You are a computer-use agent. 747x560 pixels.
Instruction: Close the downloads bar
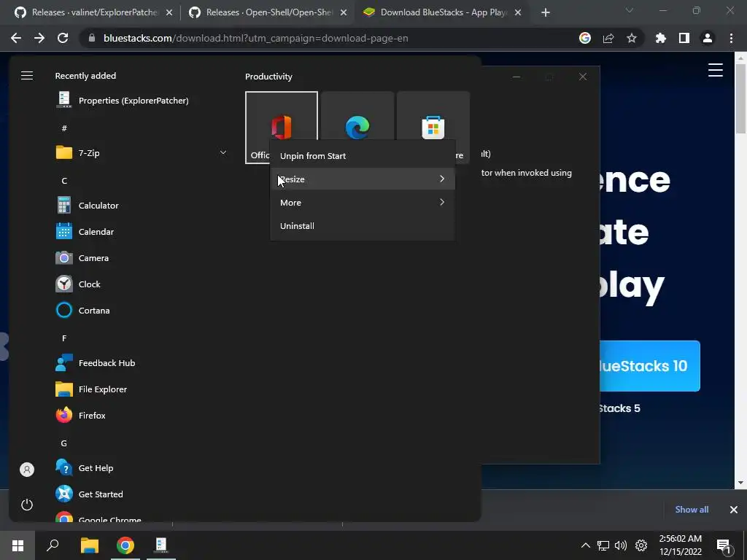[734, 510]
